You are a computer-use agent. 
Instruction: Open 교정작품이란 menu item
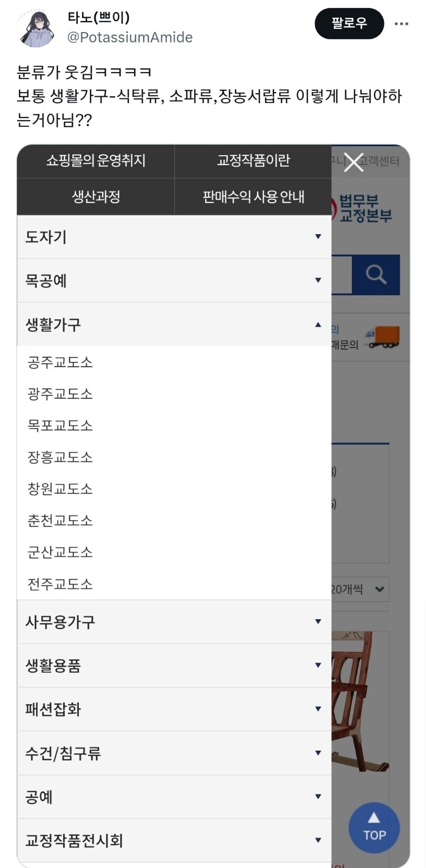(x=253, y=160)
